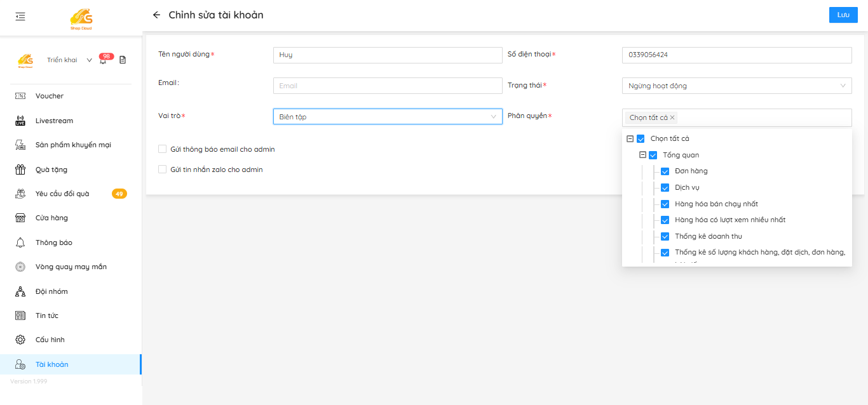Viewport: 868px width, 405px height.
Task: Collapse the Tổng quan tree node
Action: tap(642, 155)
